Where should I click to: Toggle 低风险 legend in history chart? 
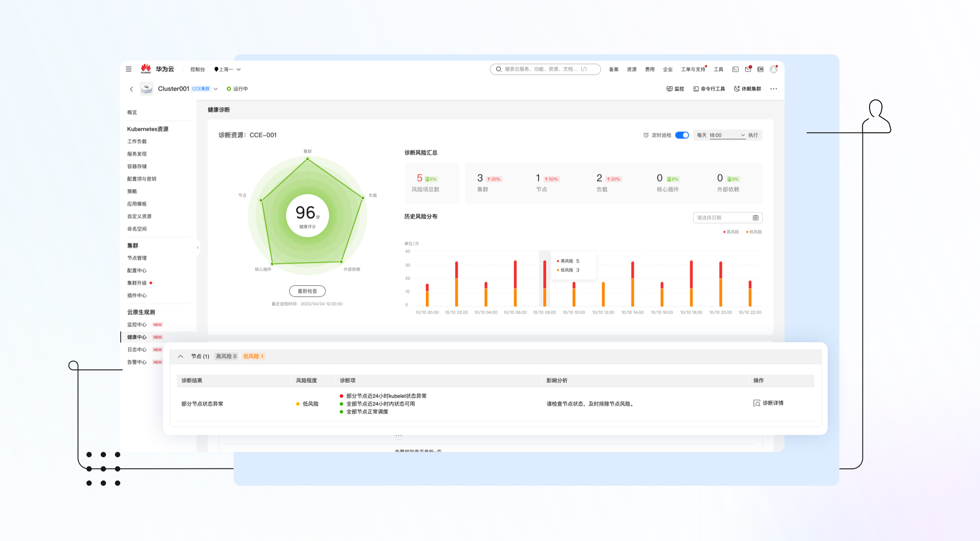[754, 232]
